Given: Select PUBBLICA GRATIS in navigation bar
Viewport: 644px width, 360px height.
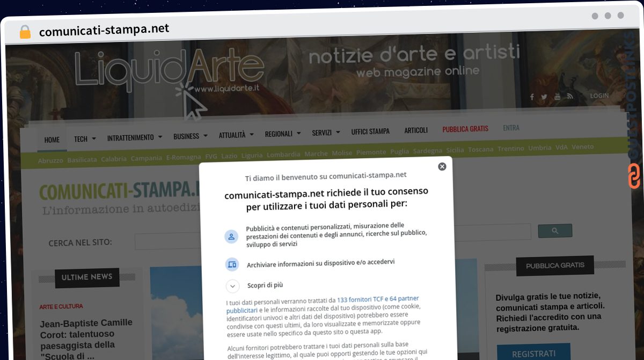Looking at the screenshot, I should (465, 129).
